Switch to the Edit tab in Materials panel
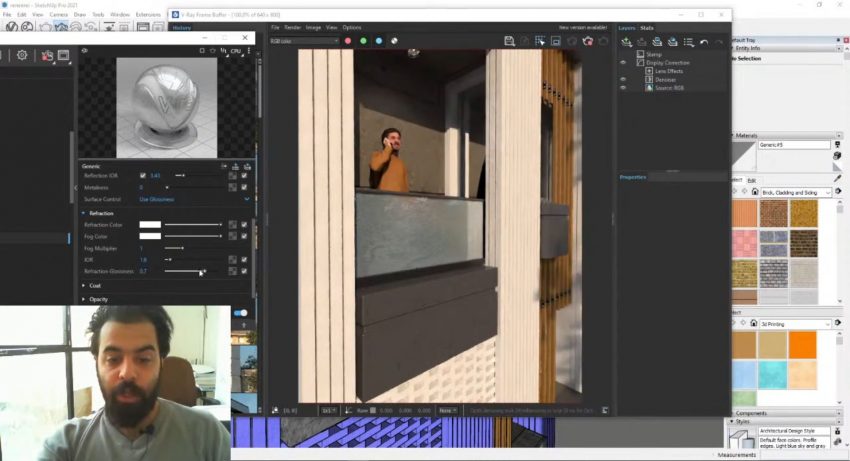The height and width of the screenshot is (461, 850). click(752, 180)
